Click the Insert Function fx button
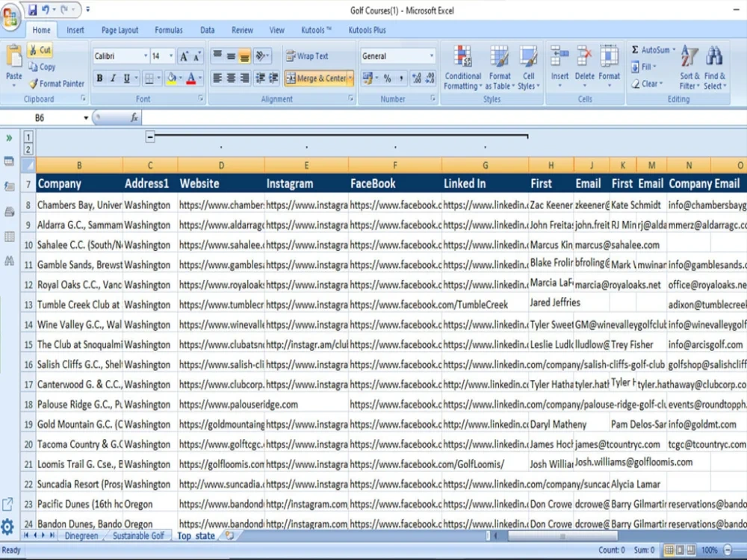This screenshot has width=747, height=560. coord(134,117)
